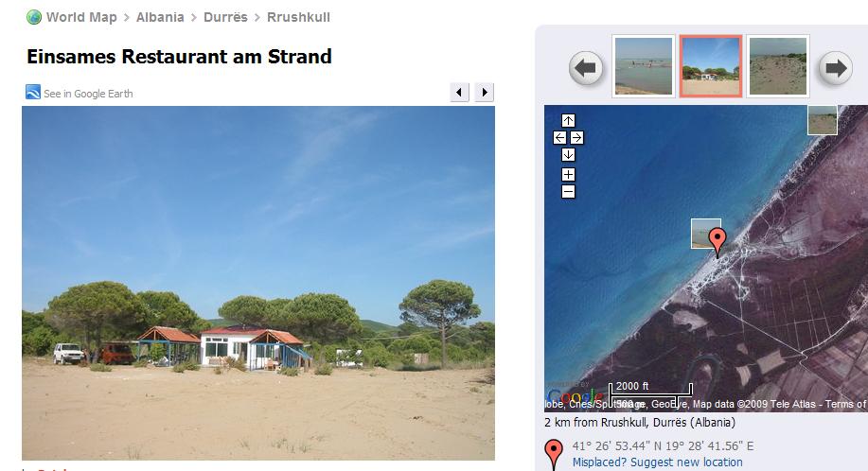The width and height of the screenshot is (868, 471).
Task: Click the See in Google Earth link
Action: 88,94
